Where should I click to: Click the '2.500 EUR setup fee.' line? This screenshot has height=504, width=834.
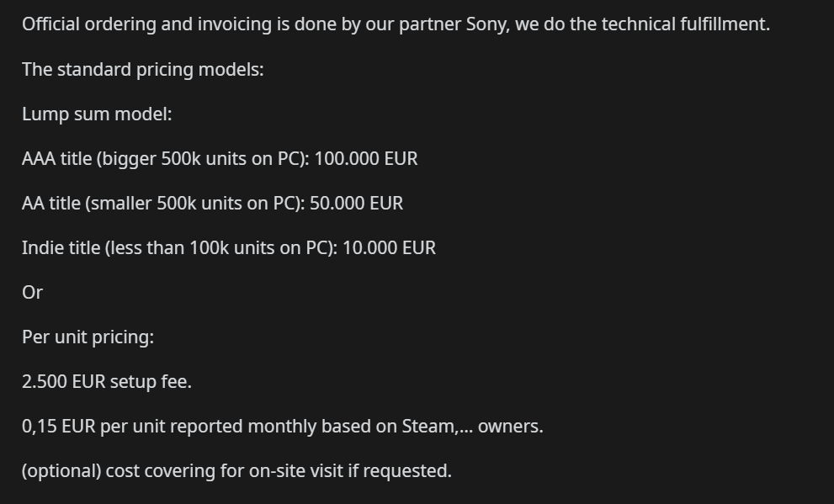click(x=106, y=382)
